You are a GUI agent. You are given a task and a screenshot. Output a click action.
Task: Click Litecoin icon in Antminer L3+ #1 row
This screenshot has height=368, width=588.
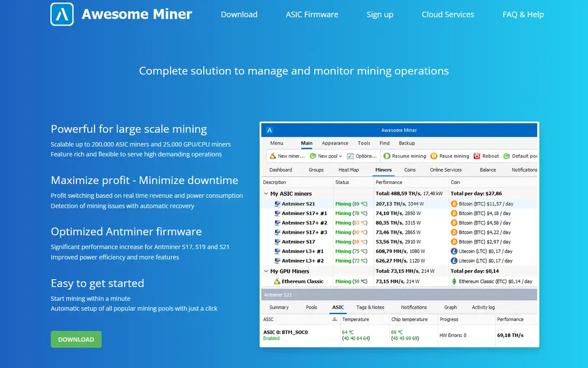point(454,251)
